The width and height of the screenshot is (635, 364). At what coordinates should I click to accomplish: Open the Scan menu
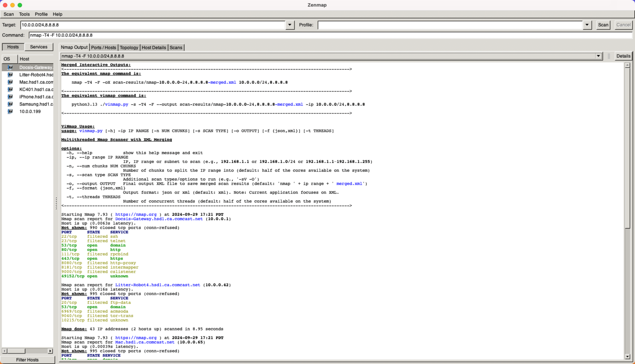[x=9, y=14]
